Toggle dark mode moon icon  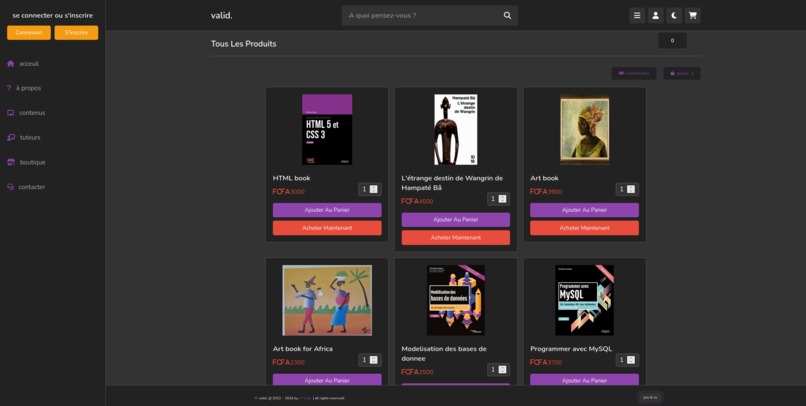coord(674,15)
